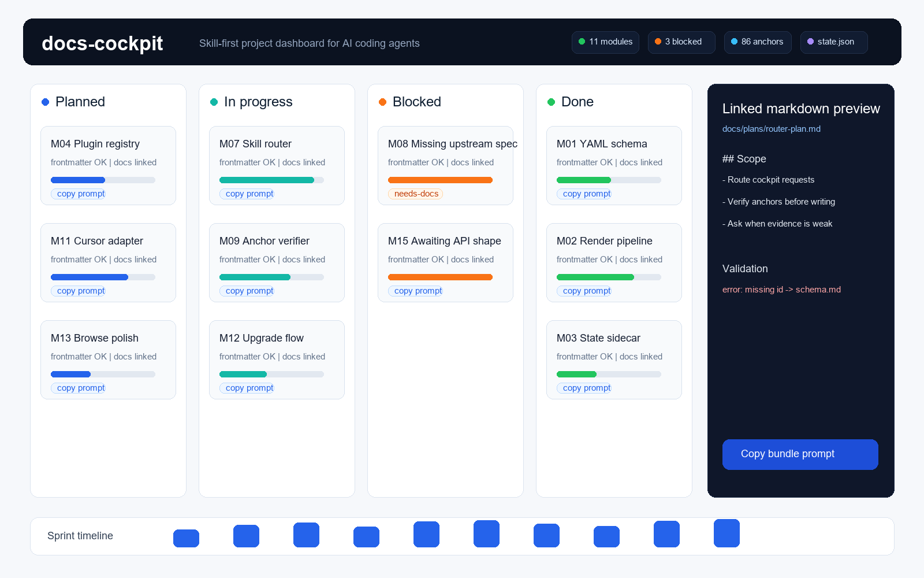This screenshot has width=924, height=578.
Task: Open card title M03 State sidecar
Action: pyautogui.click(x=598, y=338)
